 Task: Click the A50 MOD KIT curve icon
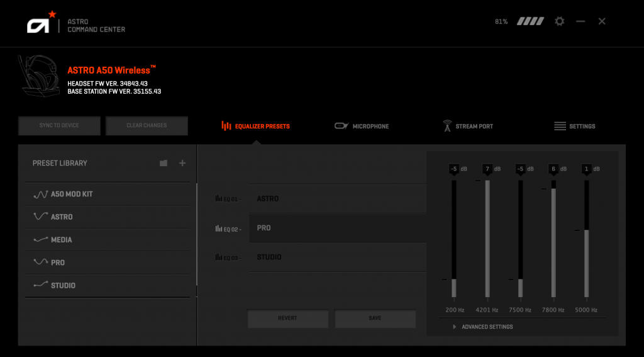click(41, 194)
